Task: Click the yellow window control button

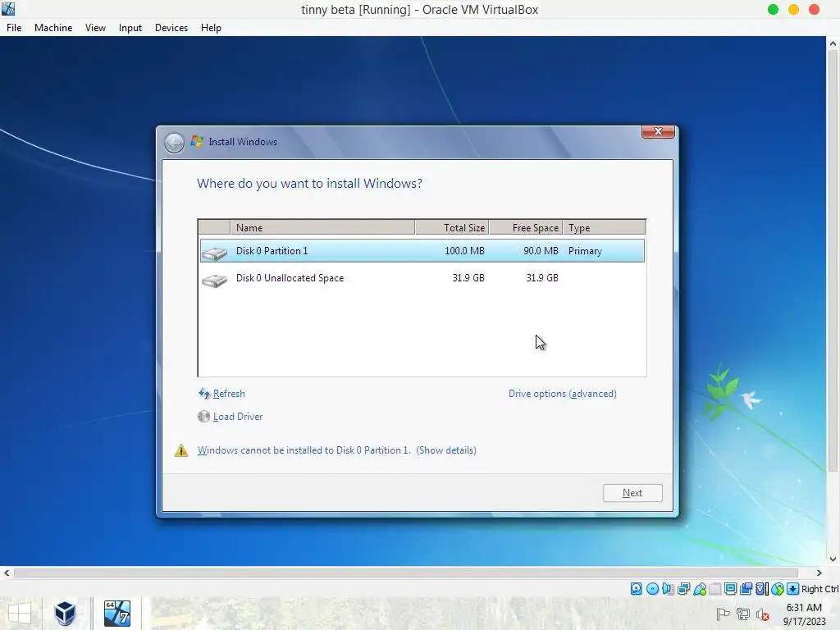Action: (793, 10)
